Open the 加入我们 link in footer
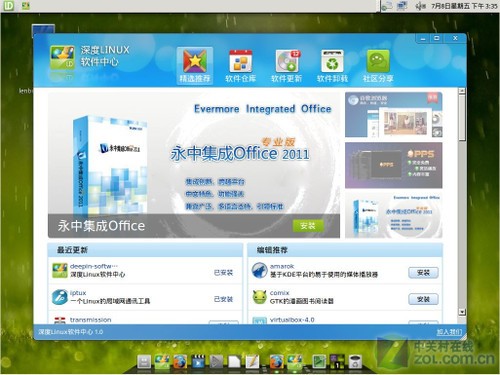 (450, 332)
